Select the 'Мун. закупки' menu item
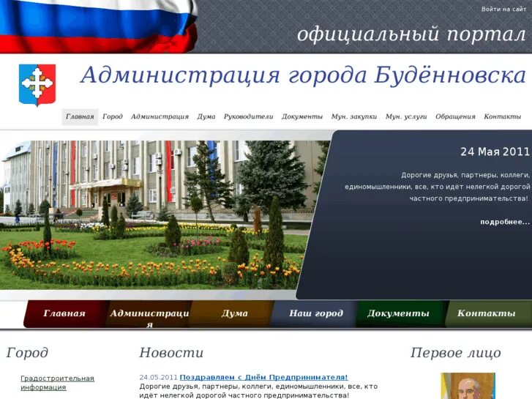This screenshot has height=399, width=532. coord(354,116)
